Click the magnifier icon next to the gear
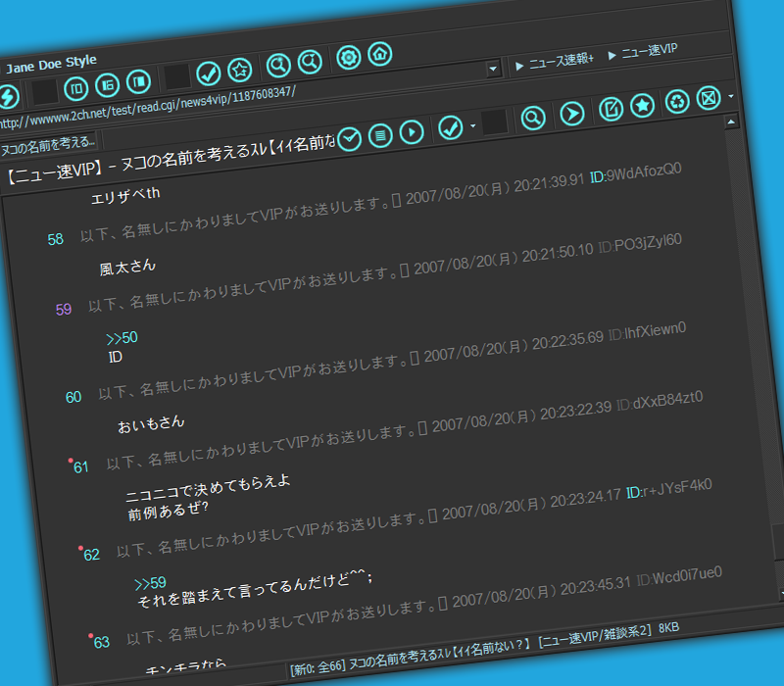The width and height of the screenshot is (784, 686). click(x=310, y=62)
